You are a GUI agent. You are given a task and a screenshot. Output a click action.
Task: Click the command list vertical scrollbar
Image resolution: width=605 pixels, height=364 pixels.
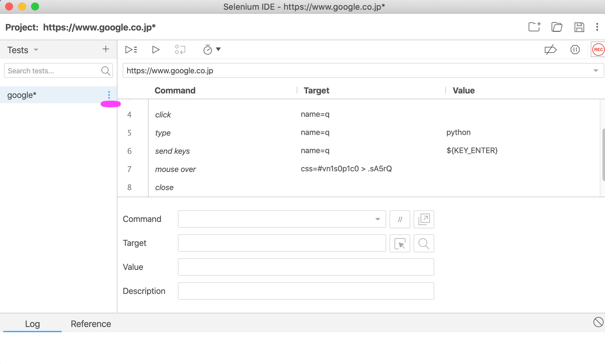pos(603,154)
